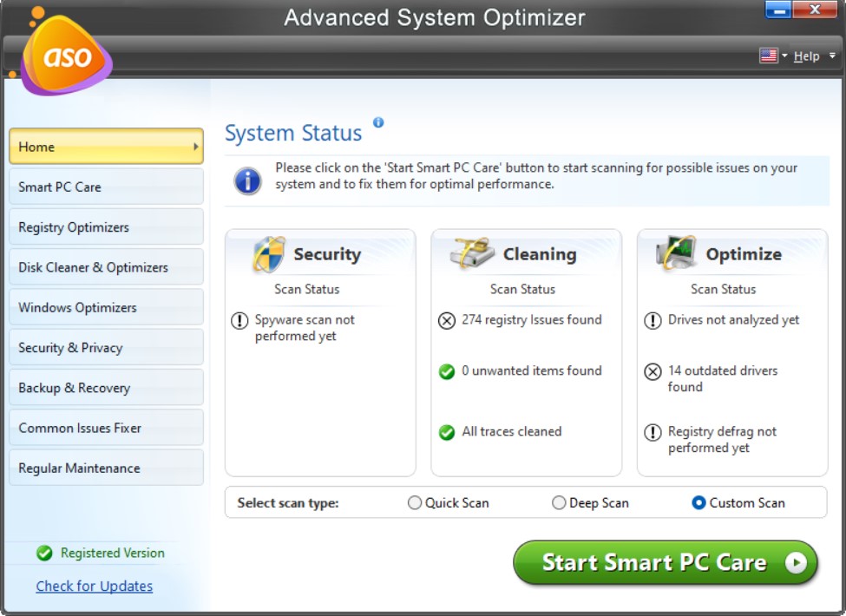This screenshot has height=616, width=846.
Task: Click the error icon beside 274 registry issues
Action: pos(446,320)
